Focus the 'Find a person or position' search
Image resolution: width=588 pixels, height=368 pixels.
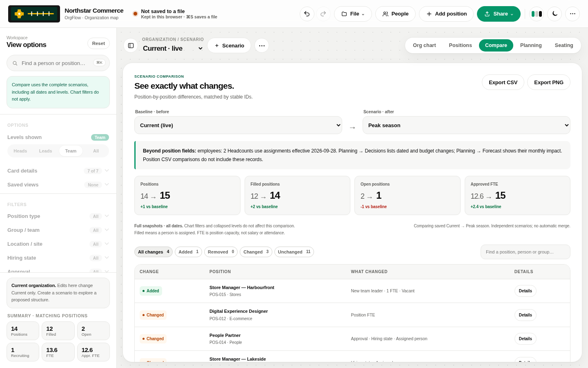point(58,63)
